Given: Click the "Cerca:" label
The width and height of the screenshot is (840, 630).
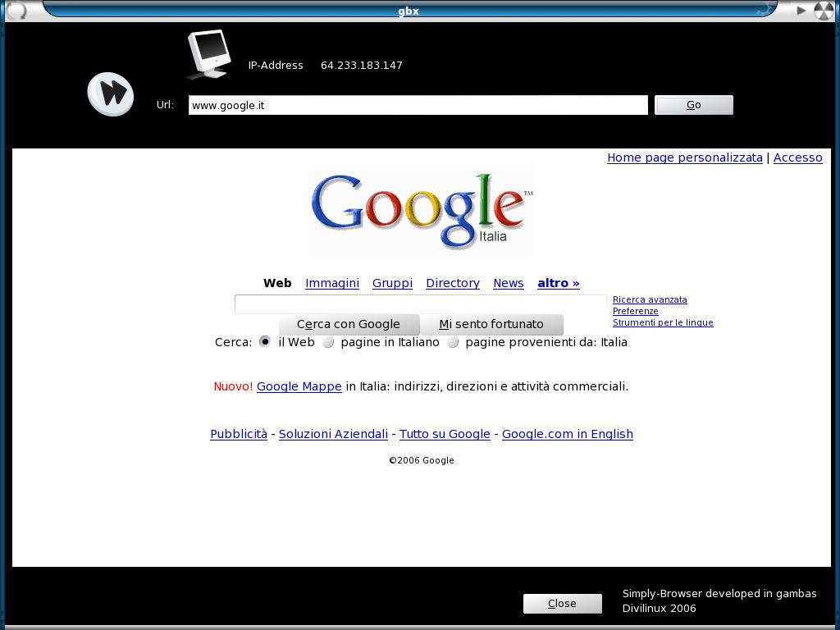Looking at the screenshot, I should 233,342.
